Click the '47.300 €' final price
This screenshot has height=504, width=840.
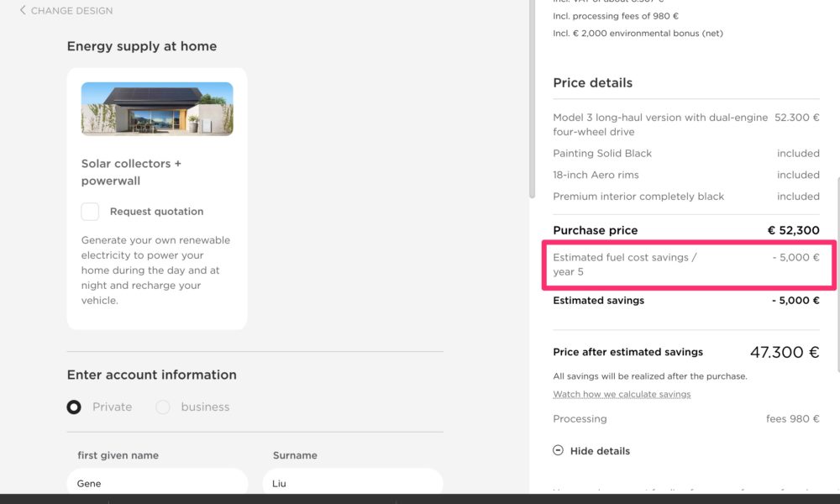click(x=785, y=352)
